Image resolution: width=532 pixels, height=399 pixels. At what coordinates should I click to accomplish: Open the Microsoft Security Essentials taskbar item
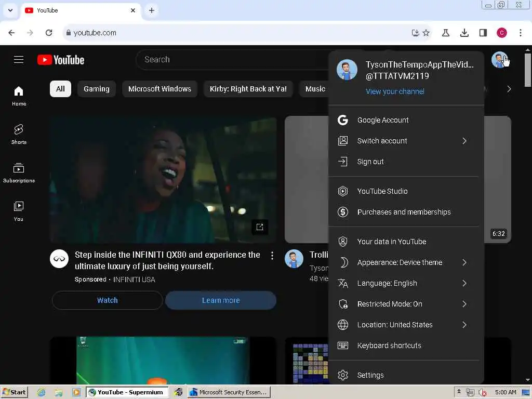click(x=229, y=392)
